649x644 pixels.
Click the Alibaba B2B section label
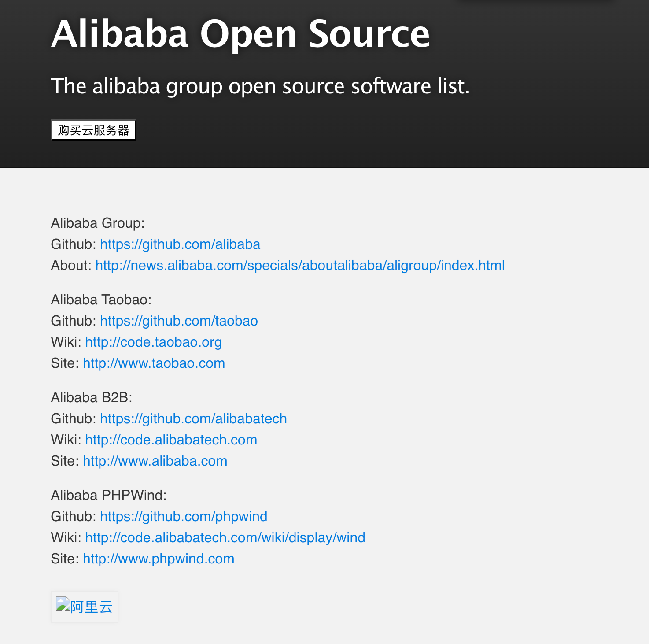[x=92, y=397]
